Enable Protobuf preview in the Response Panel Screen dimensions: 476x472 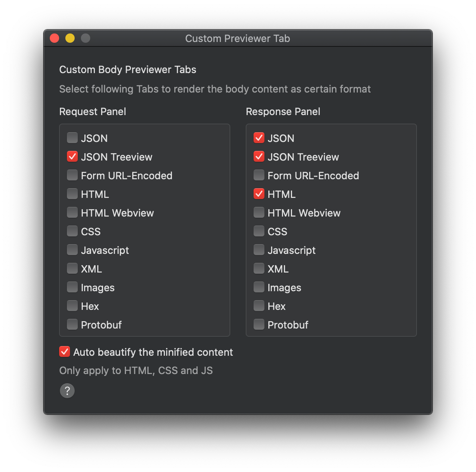click(x=259, y=324)
